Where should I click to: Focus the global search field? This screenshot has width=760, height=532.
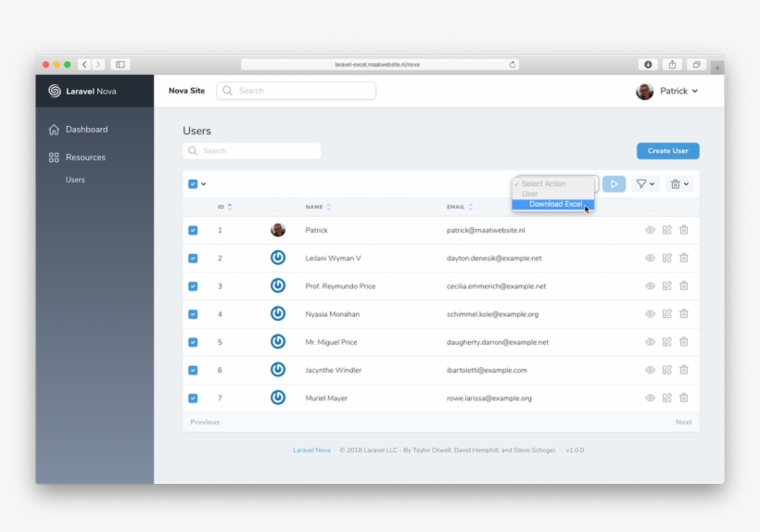click(x=297, y=91)
